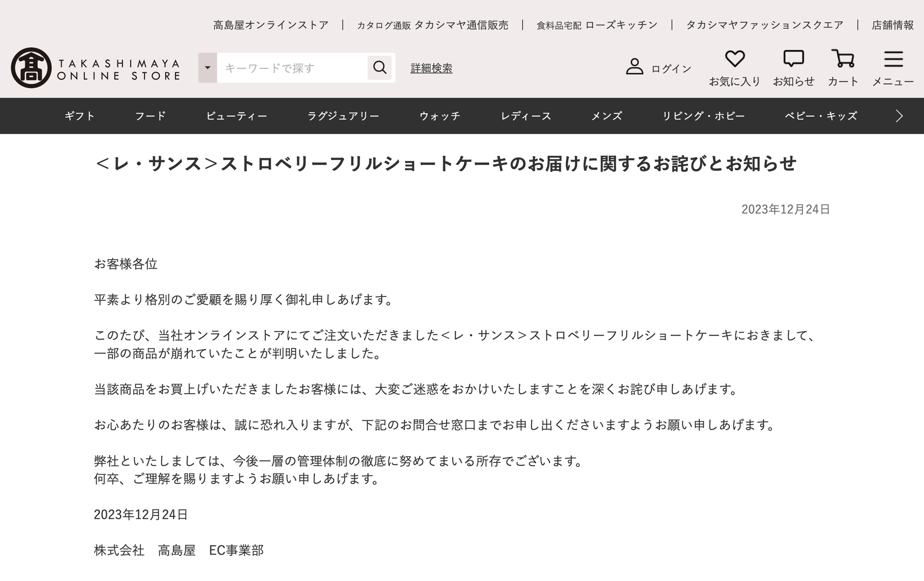Select the ベビー・キッズ category tab

tap(821, 116)
